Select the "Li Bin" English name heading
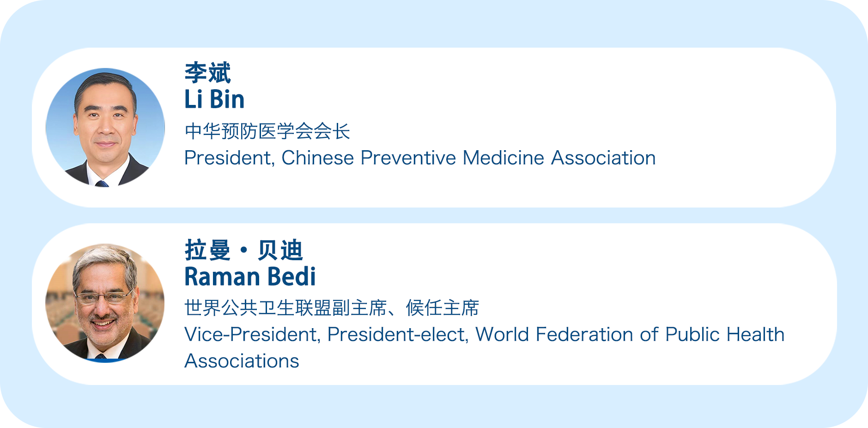 click(x=214, y=99)
